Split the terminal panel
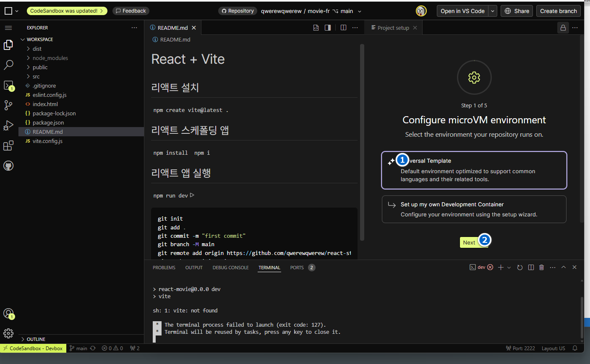The width and height of the screenshot is (590, 364). (x=531, y=268)
